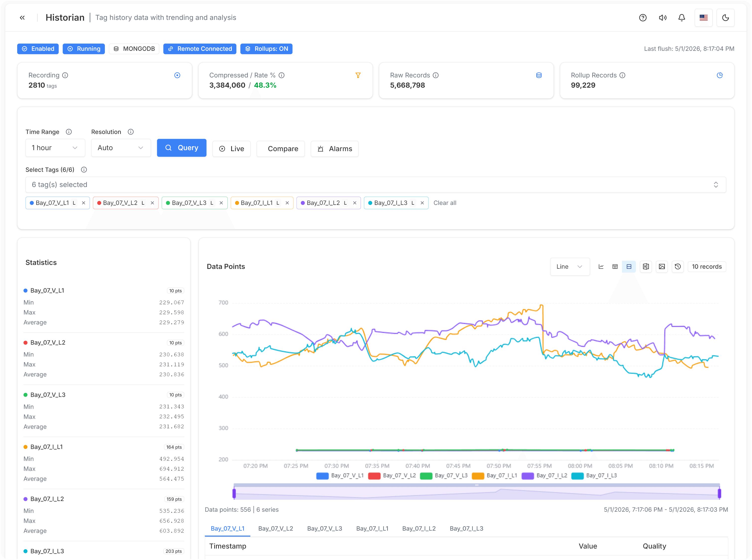Screen dimensions: 752x560
Task: Export chart as image
Action: pos(662,267)
